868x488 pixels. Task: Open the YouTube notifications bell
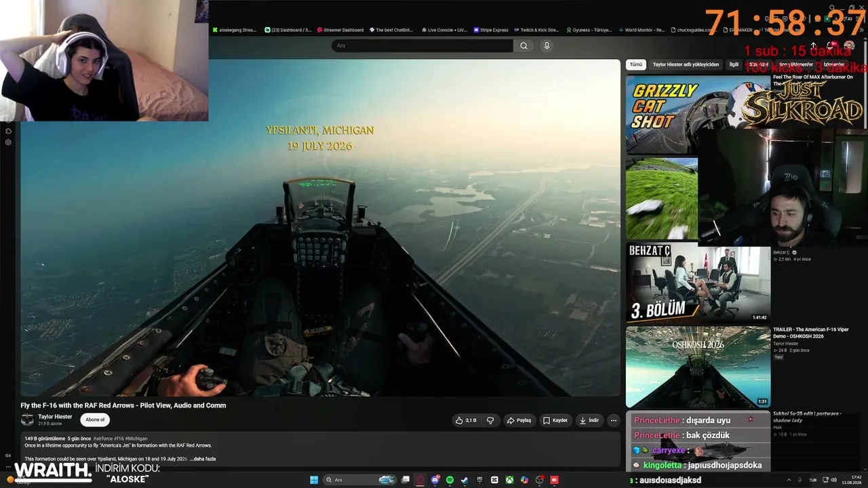832,45
